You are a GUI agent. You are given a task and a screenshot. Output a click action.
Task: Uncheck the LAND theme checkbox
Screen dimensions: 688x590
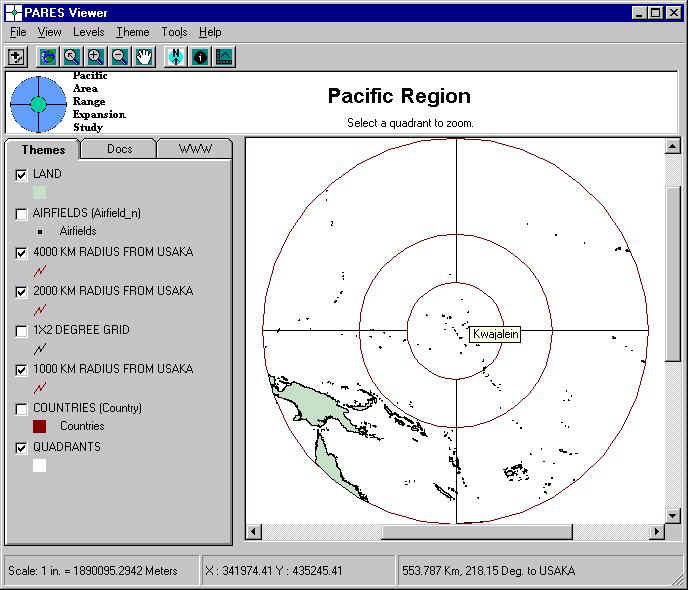(x=21, y=175)
